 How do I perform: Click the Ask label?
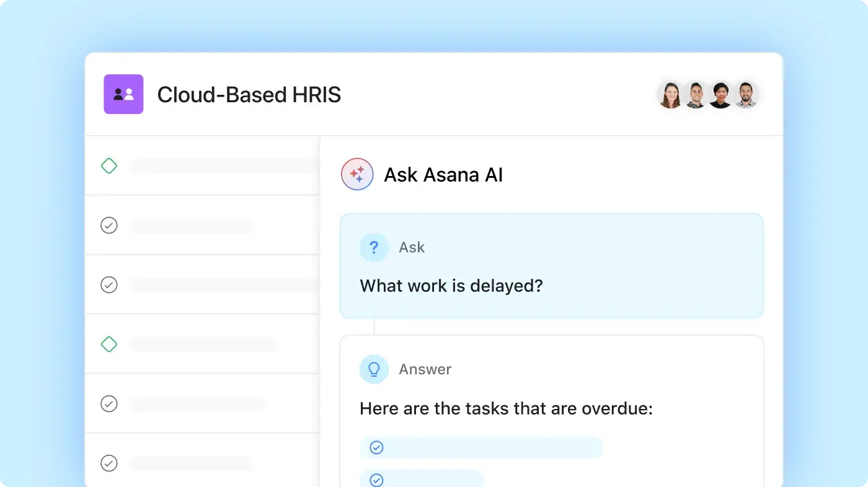[x=412, y=248]
